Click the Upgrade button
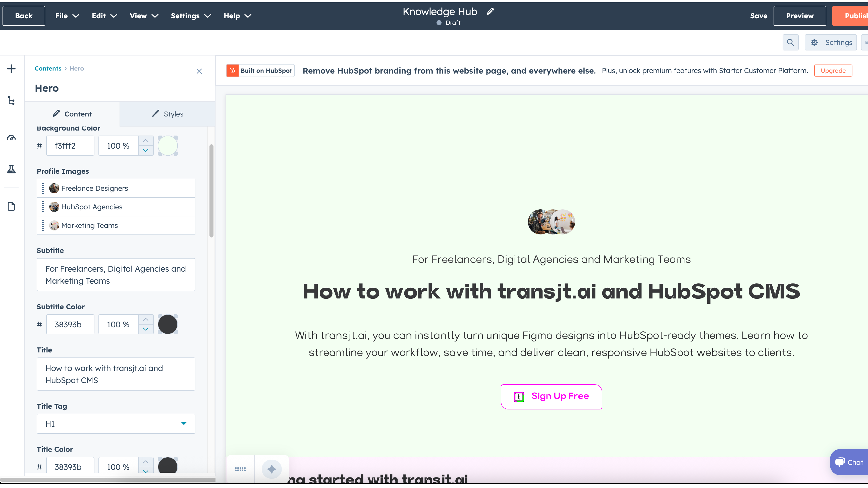The image size is (868, 488). [x=833, y=70]
